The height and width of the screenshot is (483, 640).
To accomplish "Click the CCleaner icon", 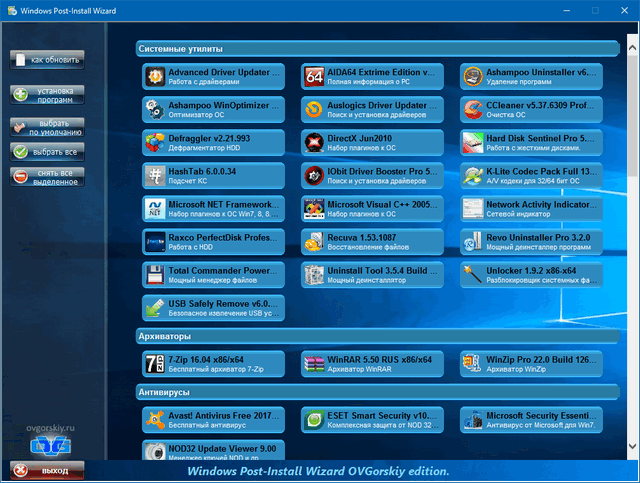I will 472,109.
